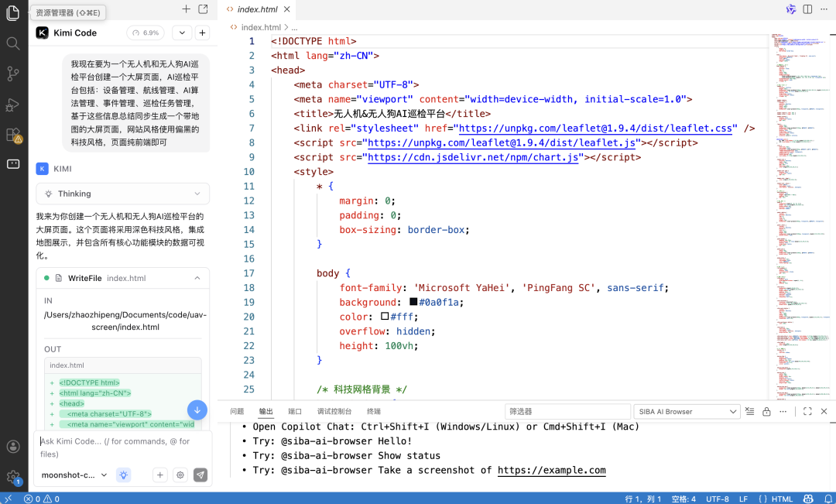Viewport: 836px width, 504px height.
Task: Open the Thinking mode dropdown in Kimi chat
Action: (122, 193)
